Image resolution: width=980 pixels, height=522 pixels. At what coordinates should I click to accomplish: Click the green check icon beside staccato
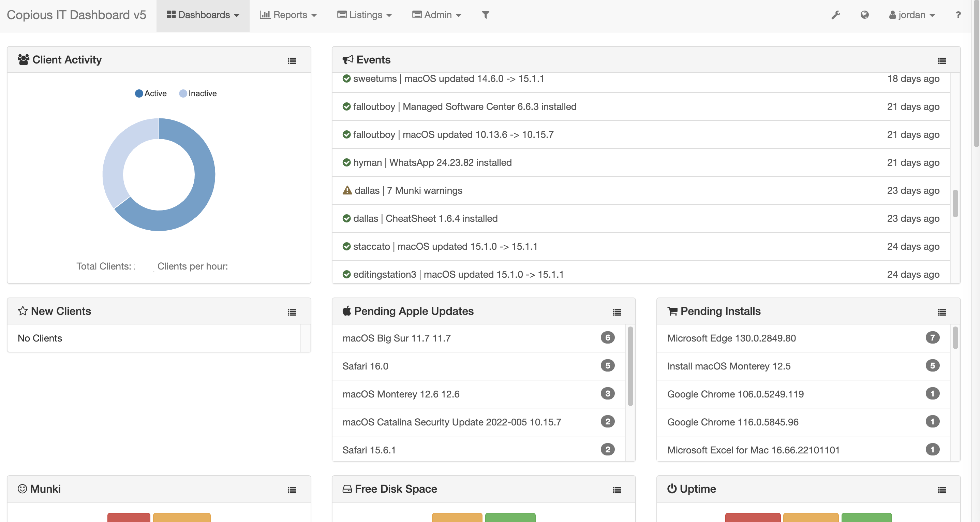346,246
